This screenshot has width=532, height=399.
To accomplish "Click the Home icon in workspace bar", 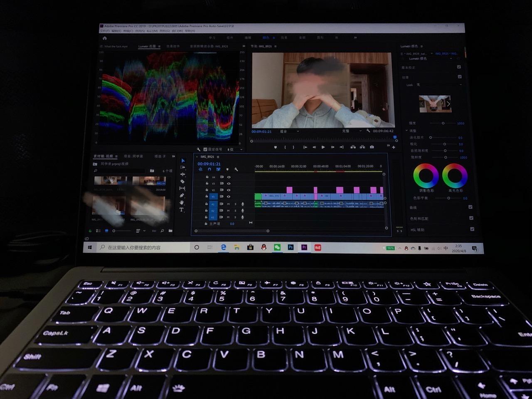I will pos(105,38).
